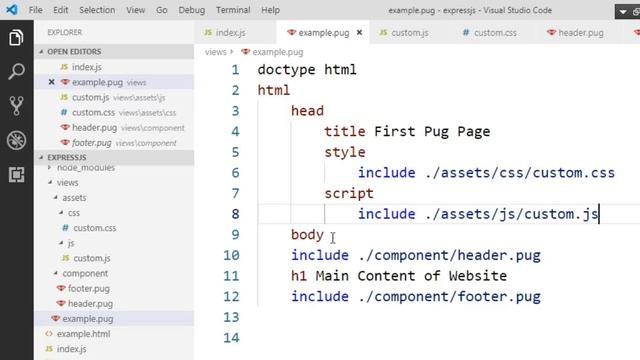Open the Debug menu
Image resolution: width=640 pixels, height=360 pixels.
pos(191,10)
